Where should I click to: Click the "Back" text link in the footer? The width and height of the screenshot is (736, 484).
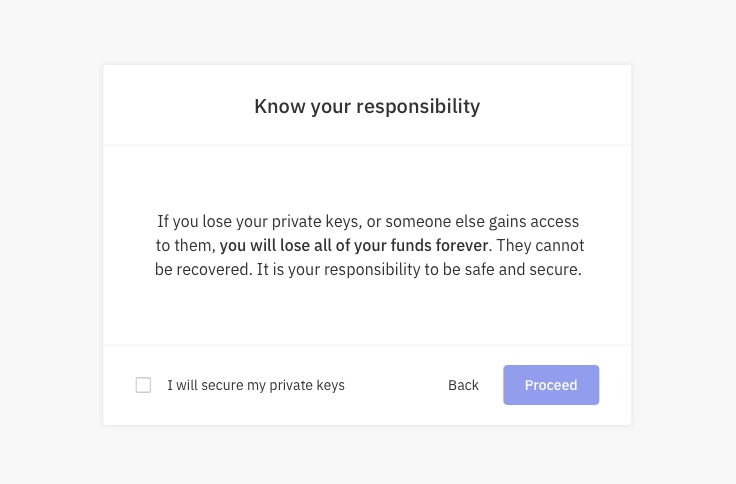[x=463, y=385]
